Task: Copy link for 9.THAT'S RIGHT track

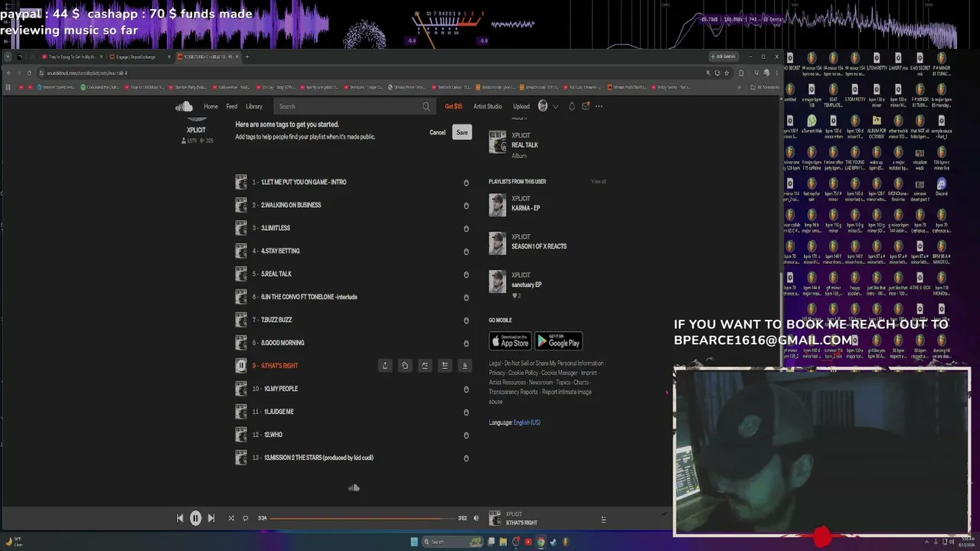Action: 405,366
